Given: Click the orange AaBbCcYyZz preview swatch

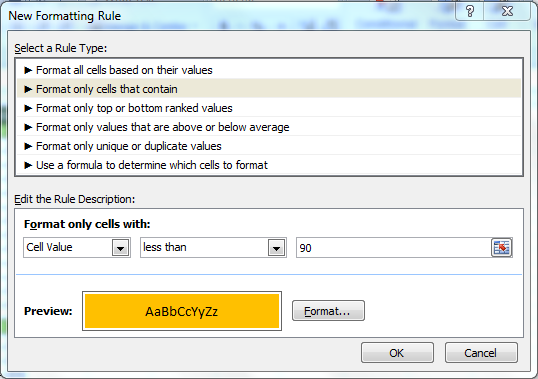Looking at the screenshot, I should pos(182,311).
